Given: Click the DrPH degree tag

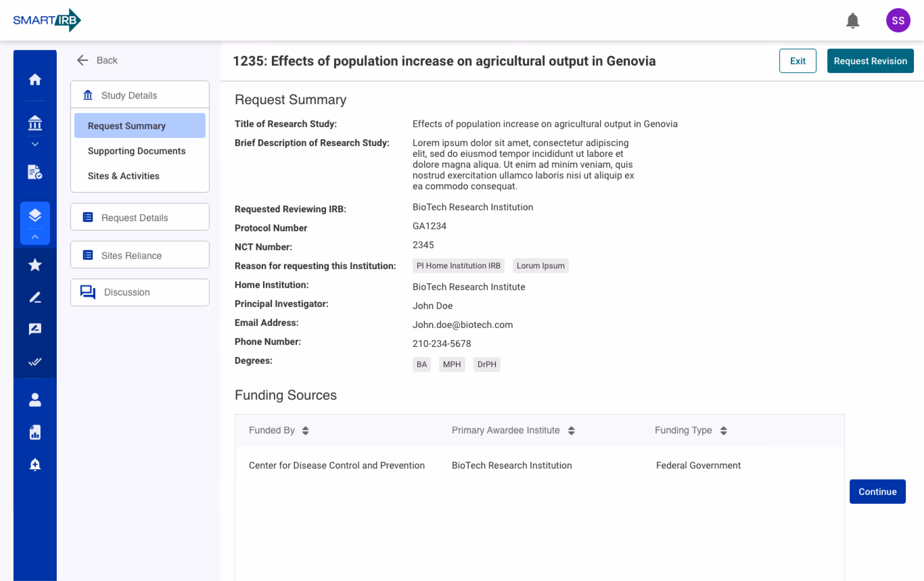Looking at the screenshot, I should (487, 364).
